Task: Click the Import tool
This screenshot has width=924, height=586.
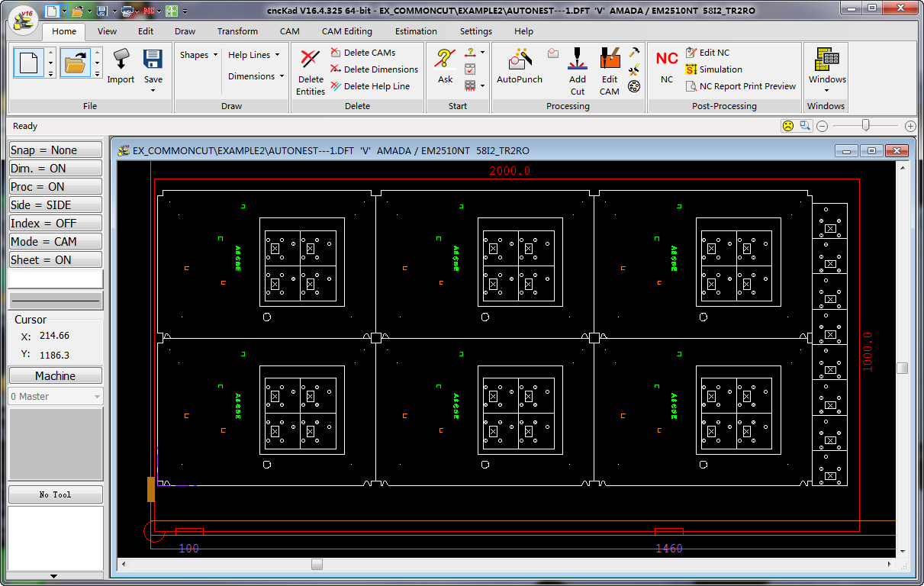Action: [121, 66]
